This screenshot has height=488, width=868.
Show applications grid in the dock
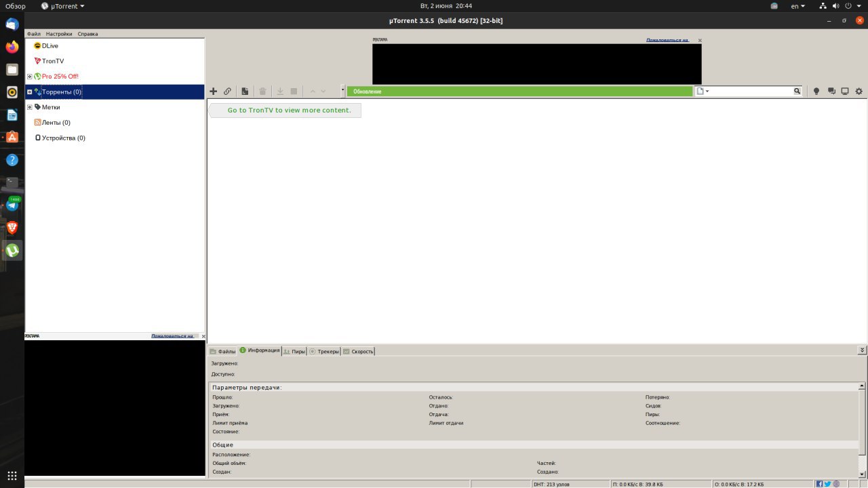tap(12, 476)
